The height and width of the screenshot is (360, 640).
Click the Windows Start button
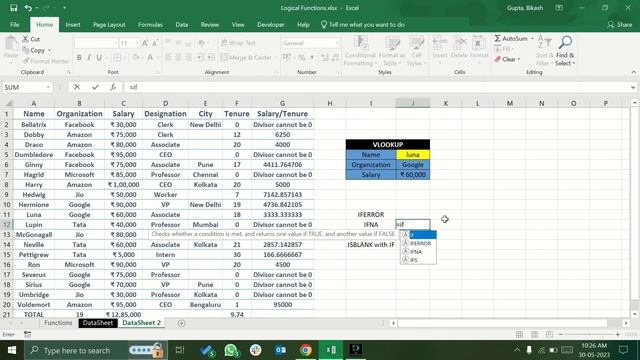point(12,350)
